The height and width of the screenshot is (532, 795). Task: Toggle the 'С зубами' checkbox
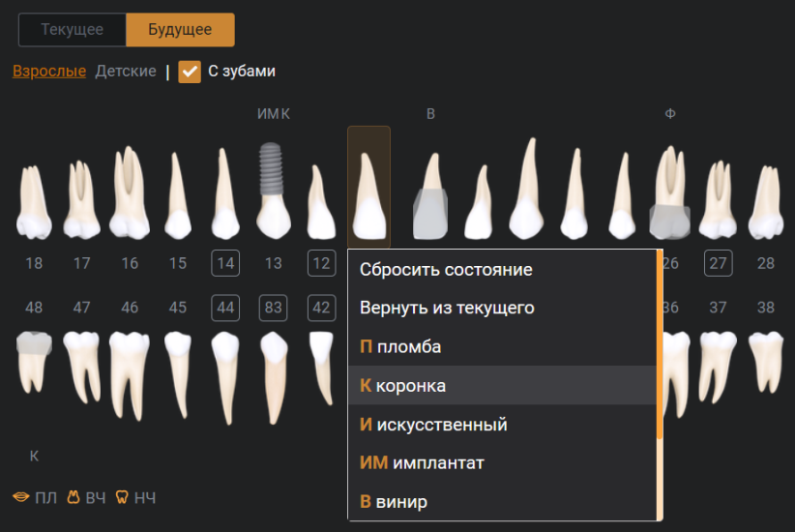(x=190, y=72)
